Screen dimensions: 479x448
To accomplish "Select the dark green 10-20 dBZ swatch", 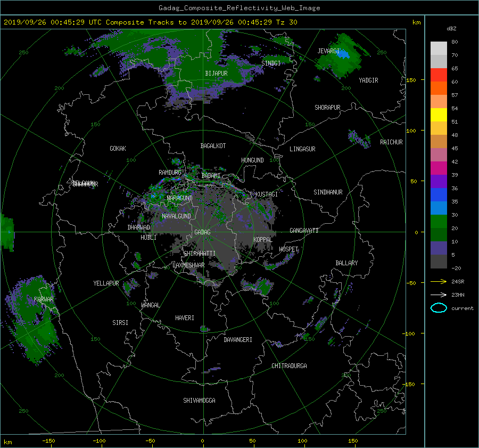I will pyautogui.click(x=439, y=235).
